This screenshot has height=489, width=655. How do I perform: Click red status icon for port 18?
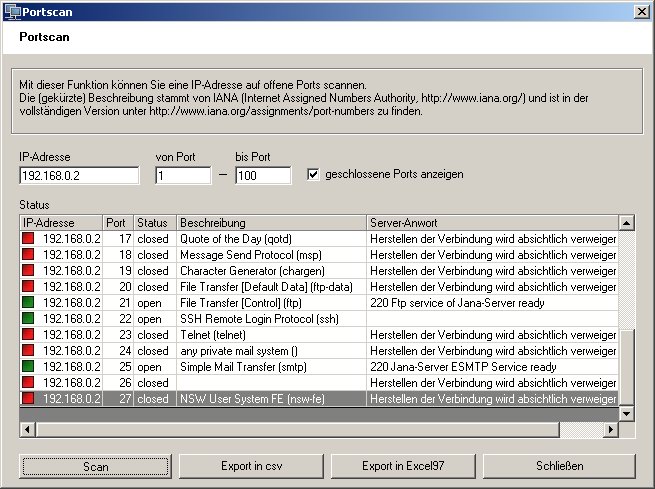[28, 254]
